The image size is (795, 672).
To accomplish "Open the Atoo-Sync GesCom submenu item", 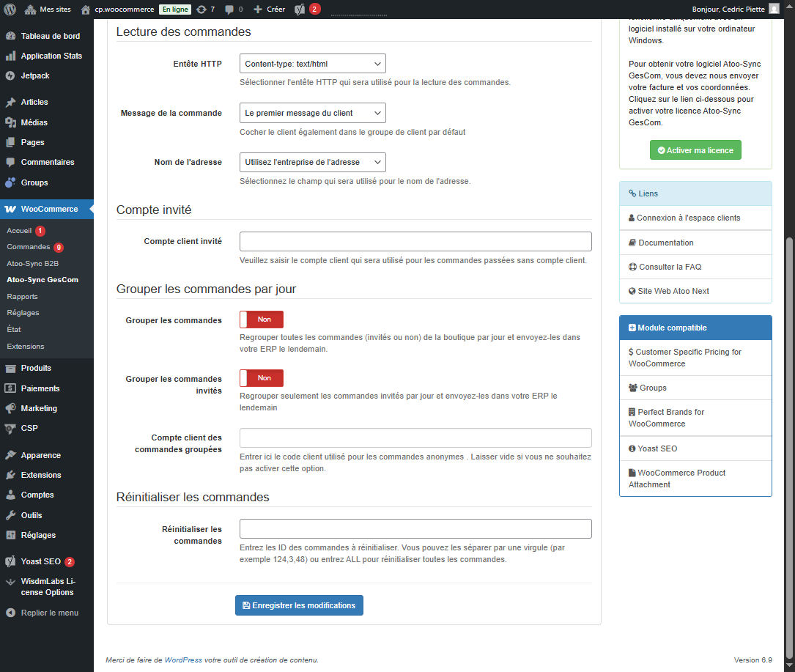I will coord(42,280).
